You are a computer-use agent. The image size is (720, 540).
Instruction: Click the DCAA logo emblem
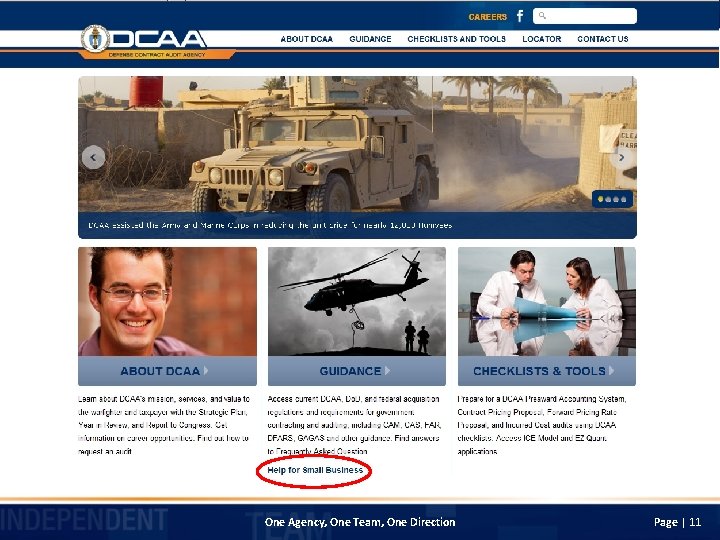pos(95,39)
